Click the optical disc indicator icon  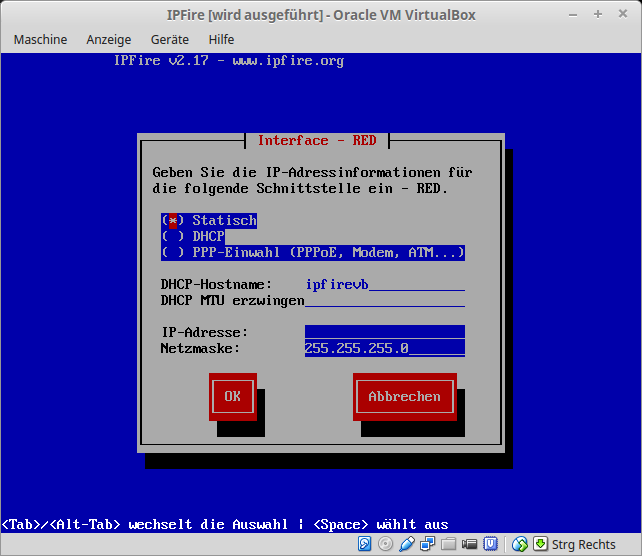[385, 544]
